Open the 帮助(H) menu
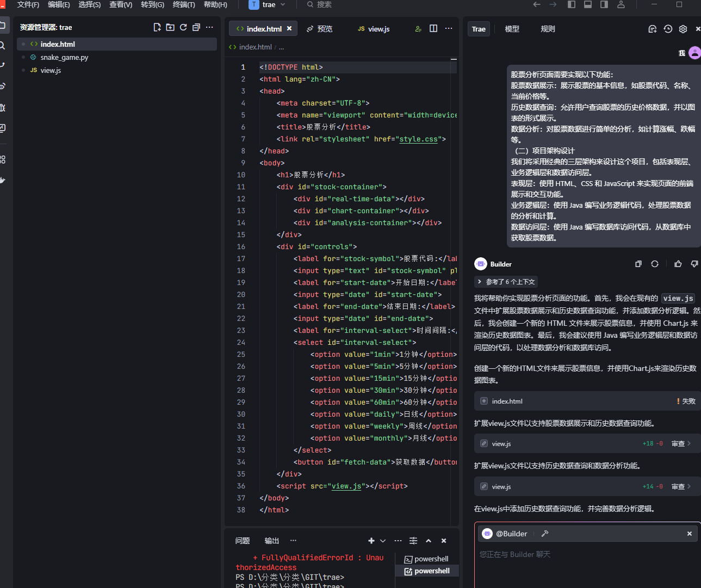 click(x=215, y=4)
